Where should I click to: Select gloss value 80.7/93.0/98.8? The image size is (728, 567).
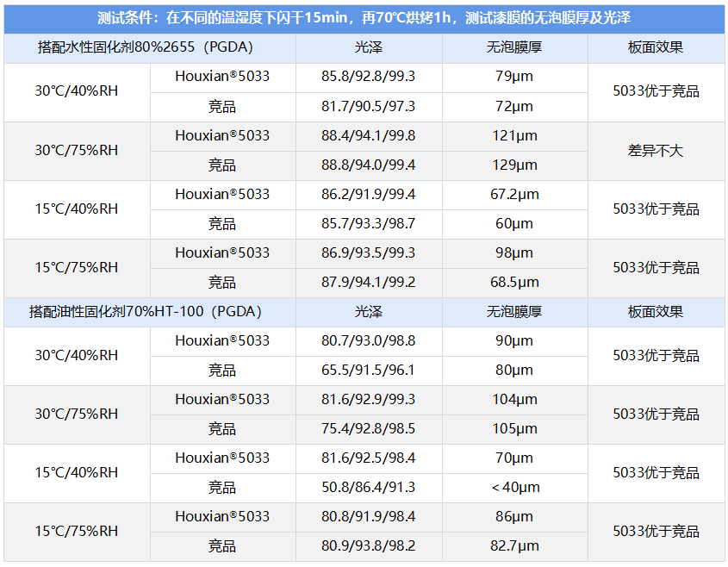pos(369,341)
